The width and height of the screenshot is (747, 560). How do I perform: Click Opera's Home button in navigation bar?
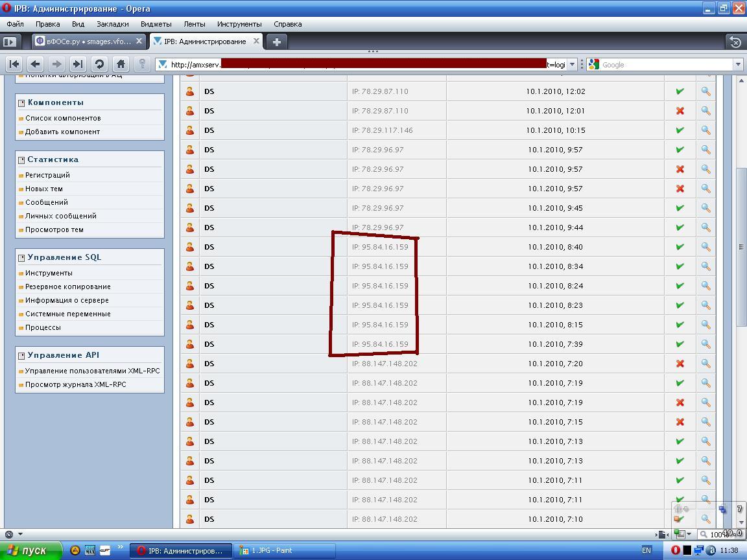(121, 64)
